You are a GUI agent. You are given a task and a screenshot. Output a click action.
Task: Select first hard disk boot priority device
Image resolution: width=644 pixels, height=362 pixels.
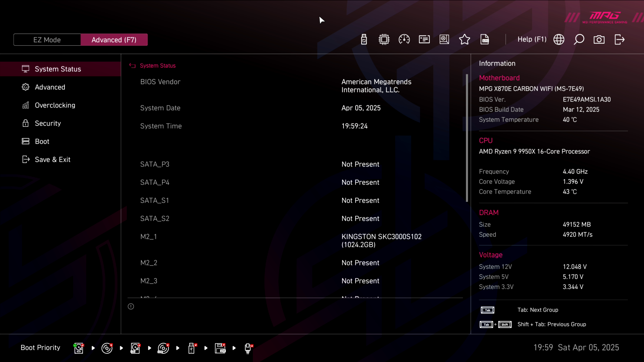click(78, 348)
